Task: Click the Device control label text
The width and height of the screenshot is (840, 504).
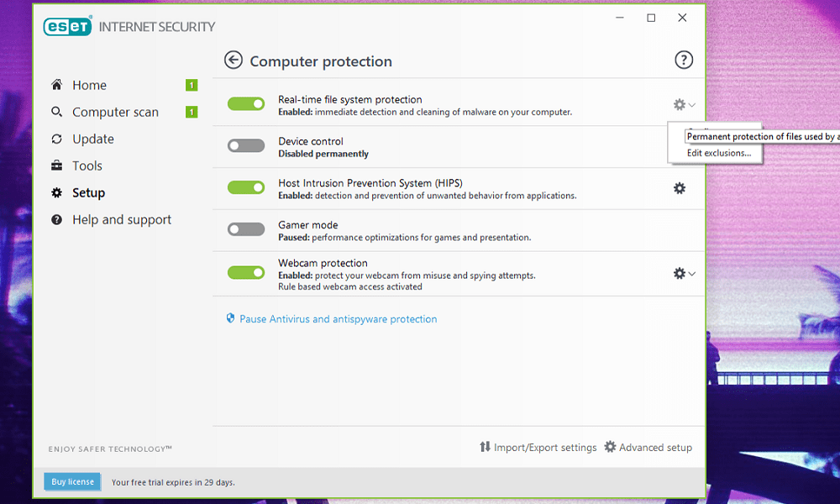Action: (x=311, y=141)
